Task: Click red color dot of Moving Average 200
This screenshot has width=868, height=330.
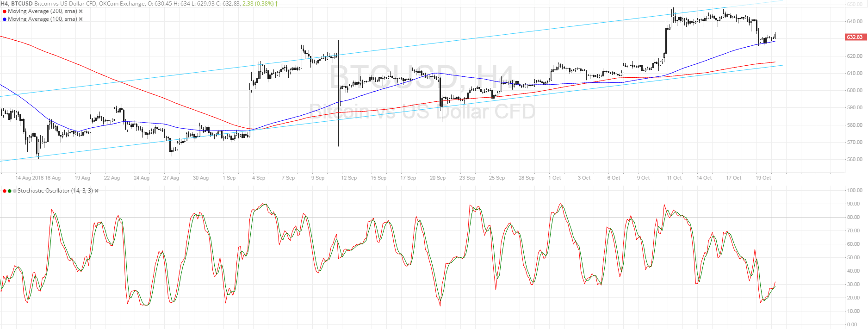Action: coord(5,11)
